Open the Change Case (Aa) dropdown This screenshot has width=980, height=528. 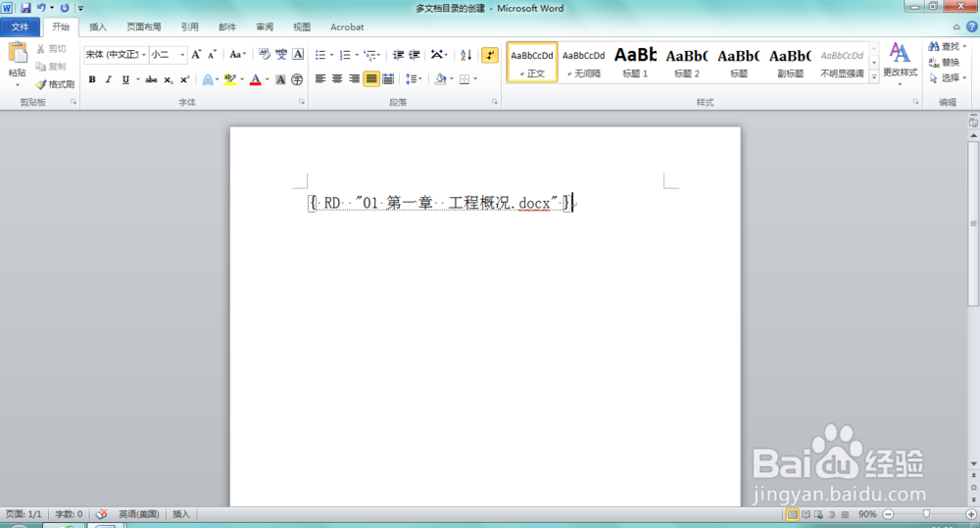point(237,55)
